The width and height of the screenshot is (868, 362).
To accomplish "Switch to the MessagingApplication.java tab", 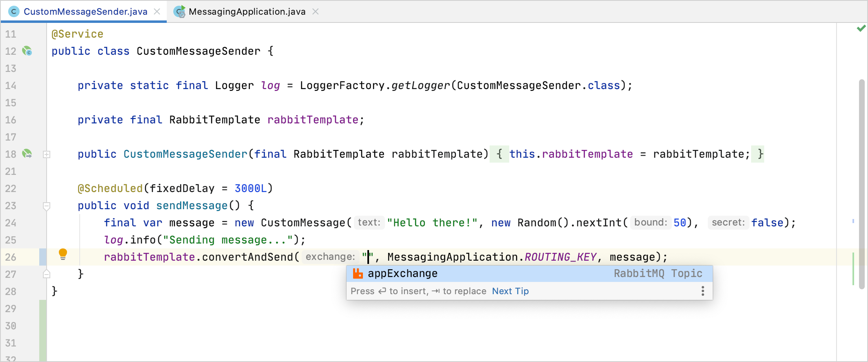I will click(247, 11).
